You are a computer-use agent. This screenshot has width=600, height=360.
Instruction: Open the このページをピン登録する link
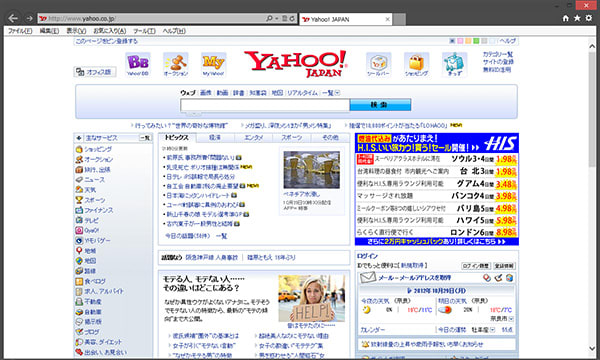(x=106, y=41)
